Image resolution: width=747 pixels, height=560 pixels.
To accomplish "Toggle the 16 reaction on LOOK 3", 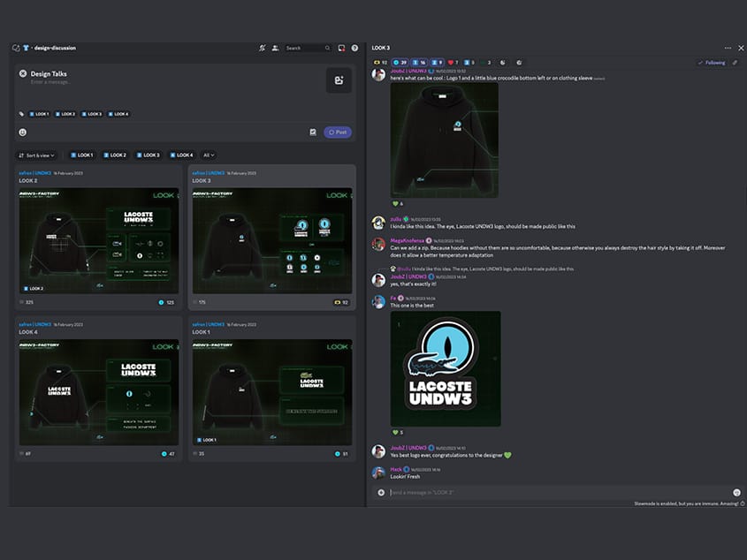I will tap(419, 63).
